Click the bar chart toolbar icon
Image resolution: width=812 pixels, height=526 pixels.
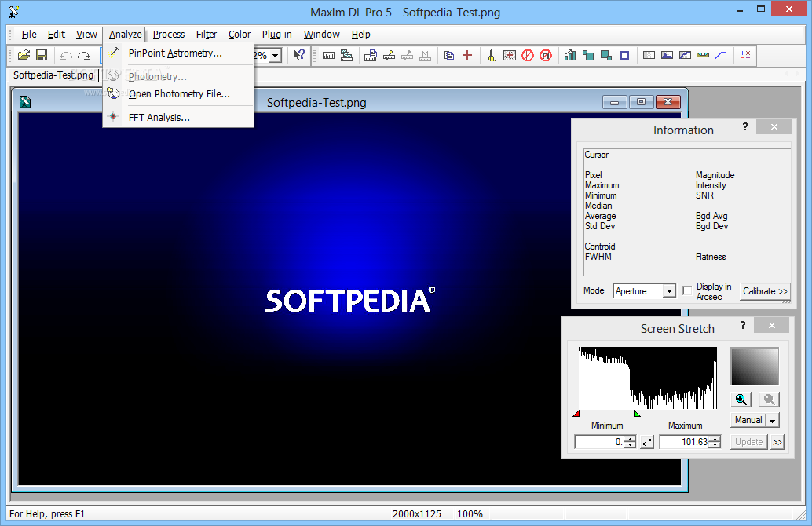570,56
